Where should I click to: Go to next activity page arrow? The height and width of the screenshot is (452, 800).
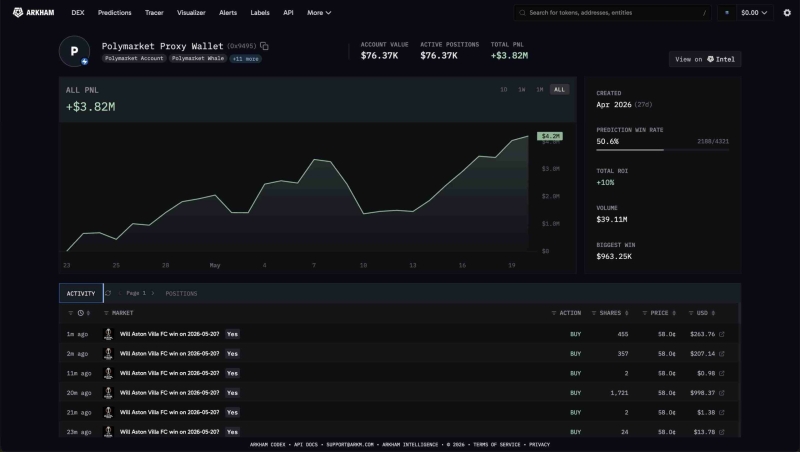tap(153, 293)
